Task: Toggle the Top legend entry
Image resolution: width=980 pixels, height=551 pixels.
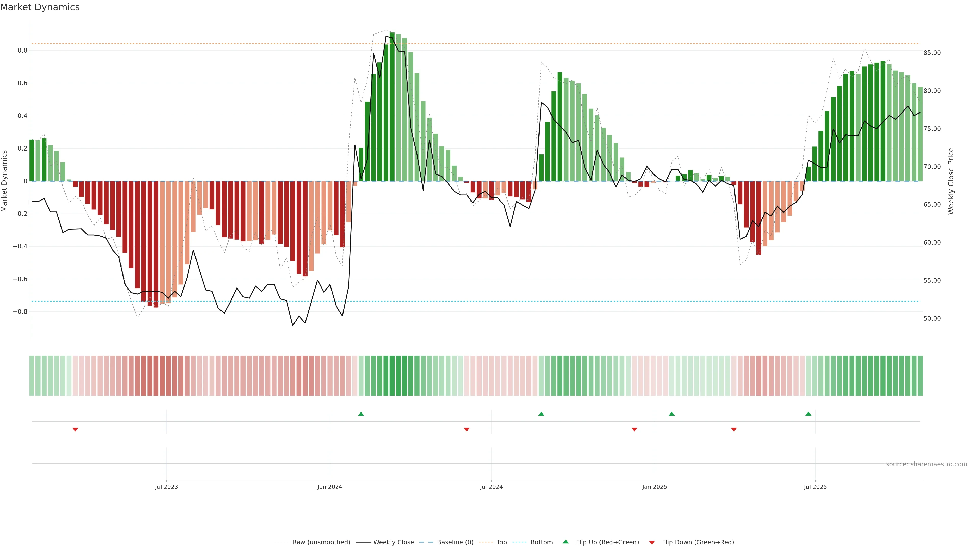Action: (501, 542)
